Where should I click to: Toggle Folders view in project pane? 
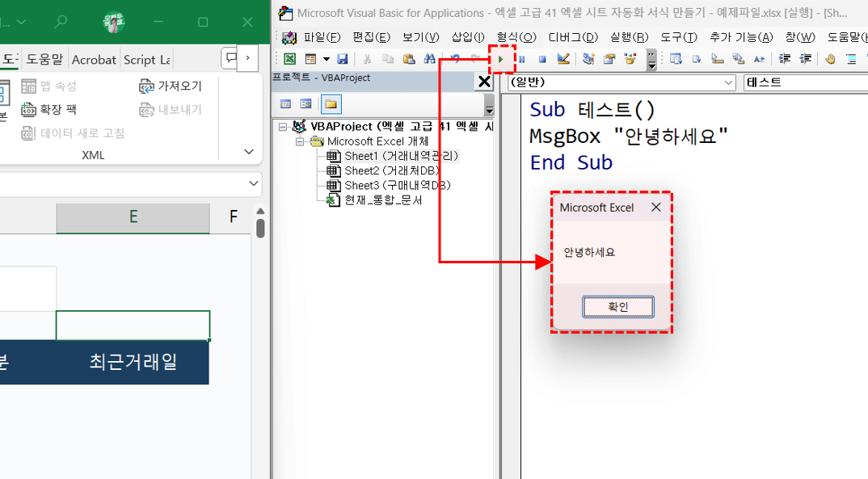coord(331,104)
